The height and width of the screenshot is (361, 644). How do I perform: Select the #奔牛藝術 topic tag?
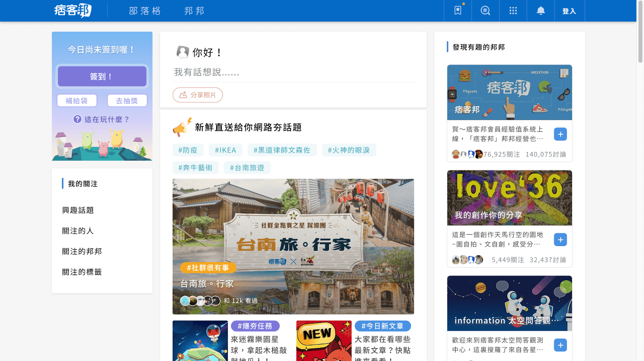196,168
